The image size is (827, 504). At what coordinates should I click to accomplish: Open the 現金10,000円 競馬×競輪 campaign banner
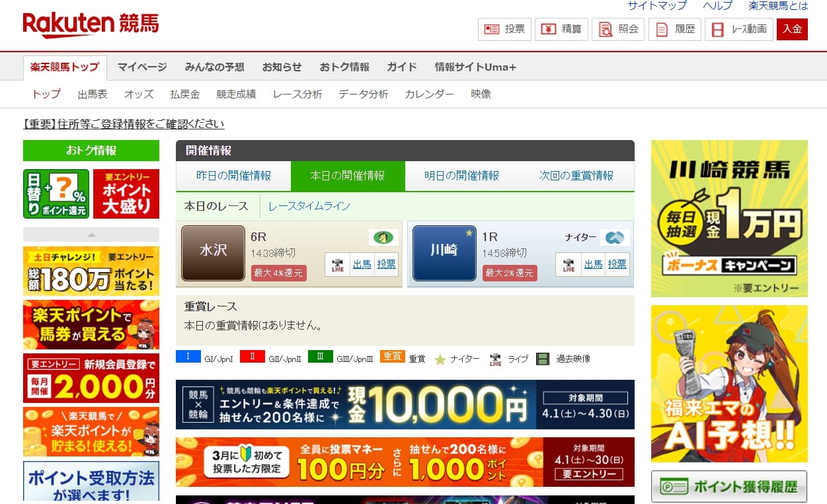click(x=405, y=404)
